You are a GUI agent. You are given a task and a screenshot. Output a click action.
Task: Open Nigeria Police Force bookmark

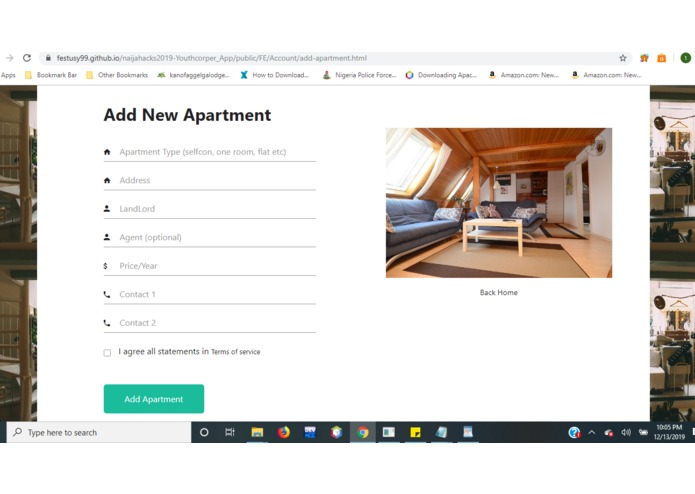click(359, 75)
